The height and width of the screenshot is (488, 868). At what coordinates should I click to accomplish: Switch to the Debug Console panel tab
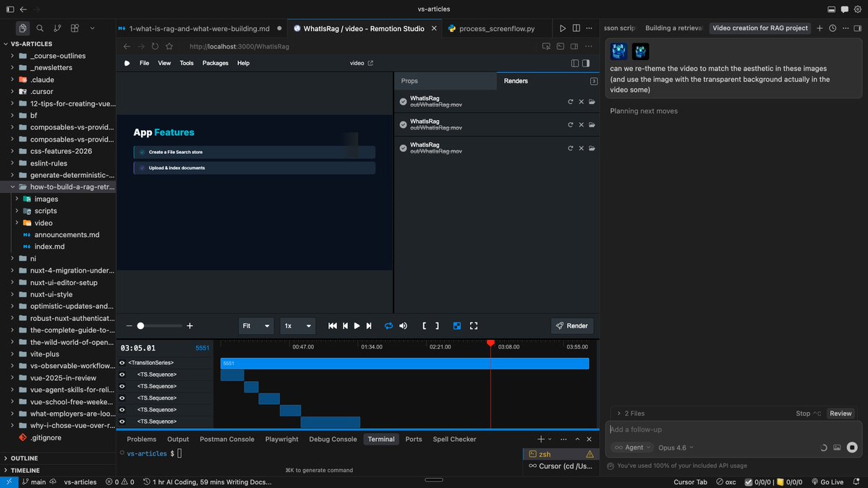pos(333,439)
